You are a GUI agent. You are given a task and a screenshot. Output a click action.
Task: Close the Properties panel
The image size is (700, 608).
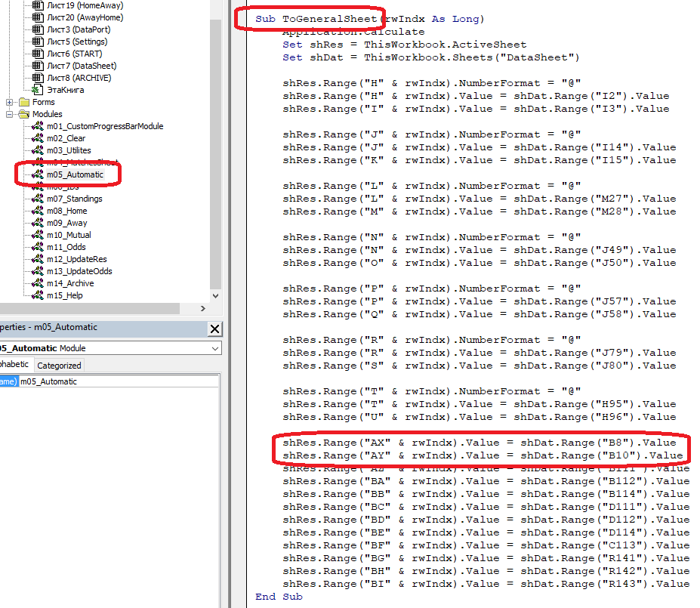(x=214, y=329)
